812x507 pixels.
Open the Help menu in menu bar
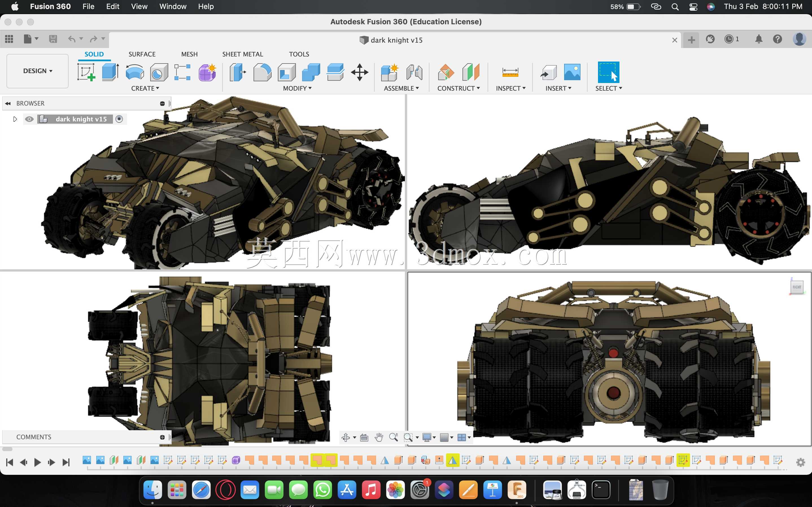click(x=206, y=6)
